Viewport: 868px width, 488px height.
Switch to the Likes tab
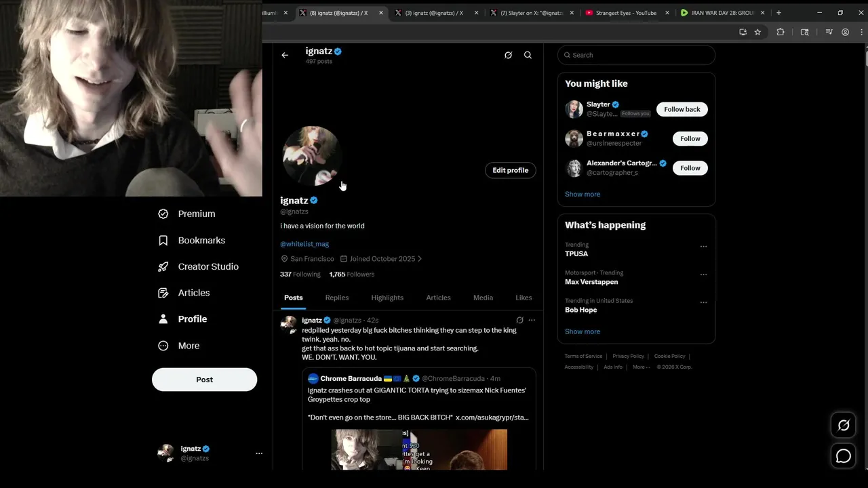pyautogui.click(x=524, y=298)
